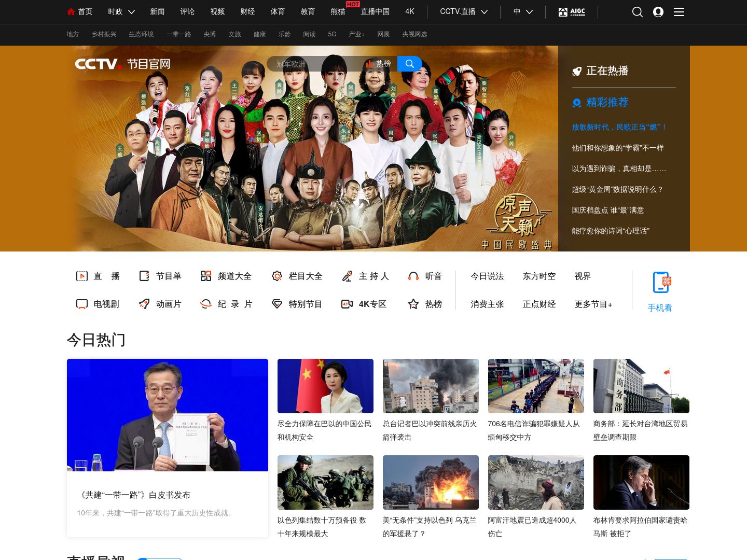The image size is (747, 560).
Task: Select 一带一路 in the sub navigation
Action: 178,34
